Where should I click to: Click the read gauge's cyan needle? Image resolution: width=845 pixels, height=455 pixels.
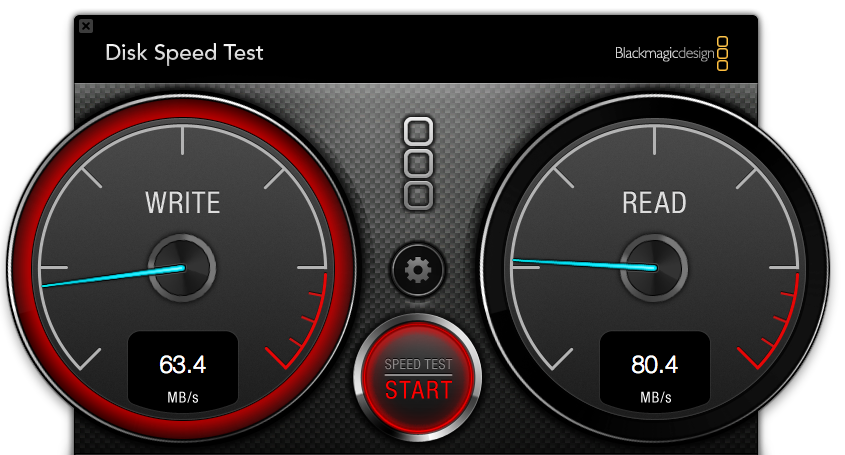pos(585,264)
